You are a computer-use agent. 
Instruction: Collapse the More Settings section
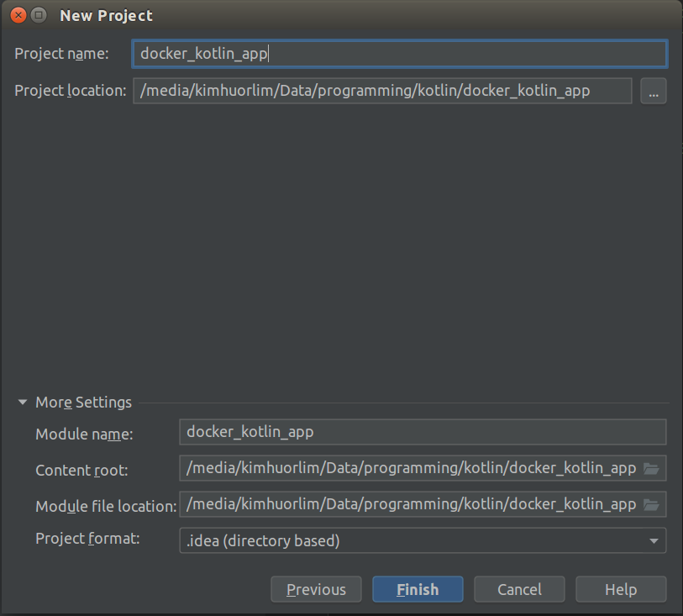(23, 403)
